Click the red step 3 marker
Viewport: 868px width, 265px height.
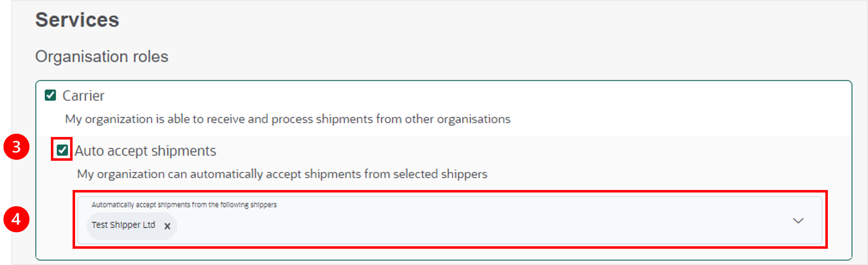pyautogui.click(x=16, y=147)
